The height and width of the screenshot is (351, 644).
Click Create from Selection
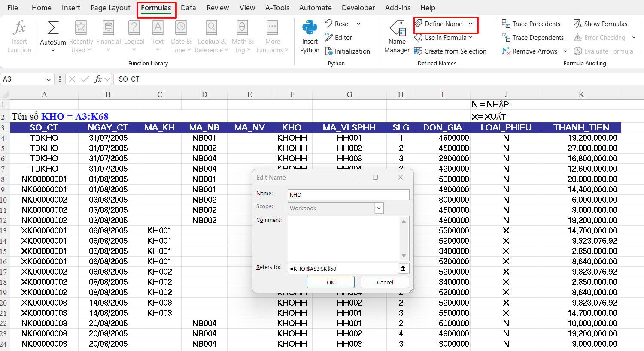click(x=450, y=51)
